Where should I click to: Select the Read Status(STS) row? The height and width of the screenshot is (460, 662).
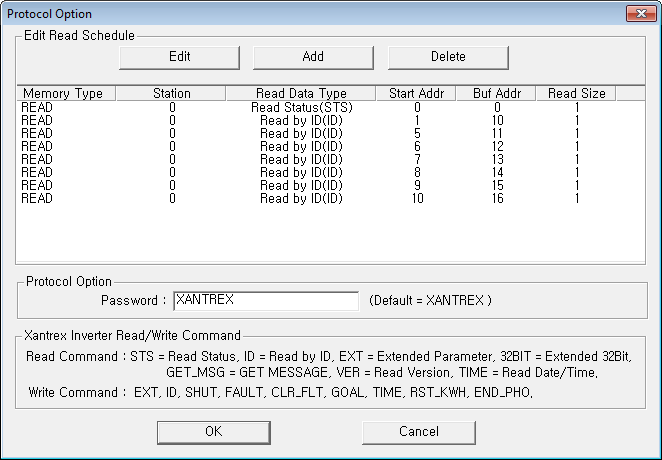(x=331, y=108)
